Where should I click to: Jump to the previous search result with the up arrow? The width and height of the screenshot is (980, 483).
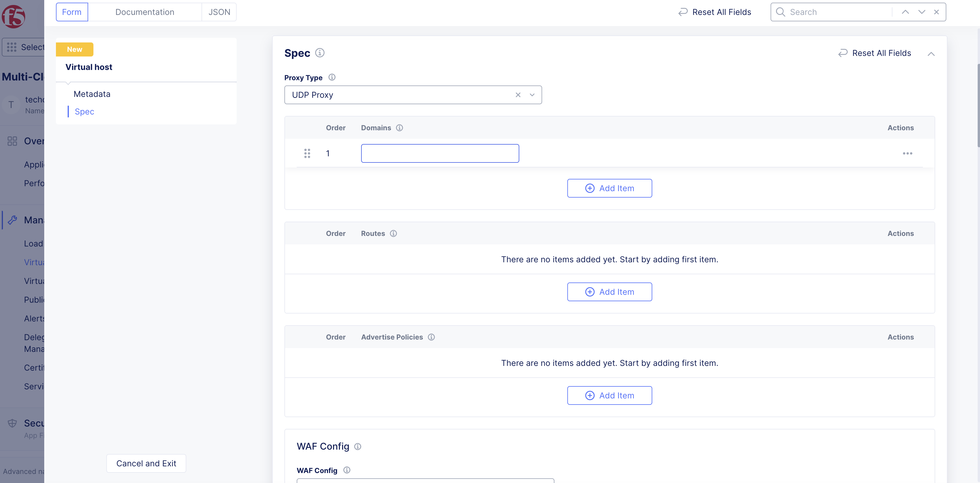[x=905, y=12]
